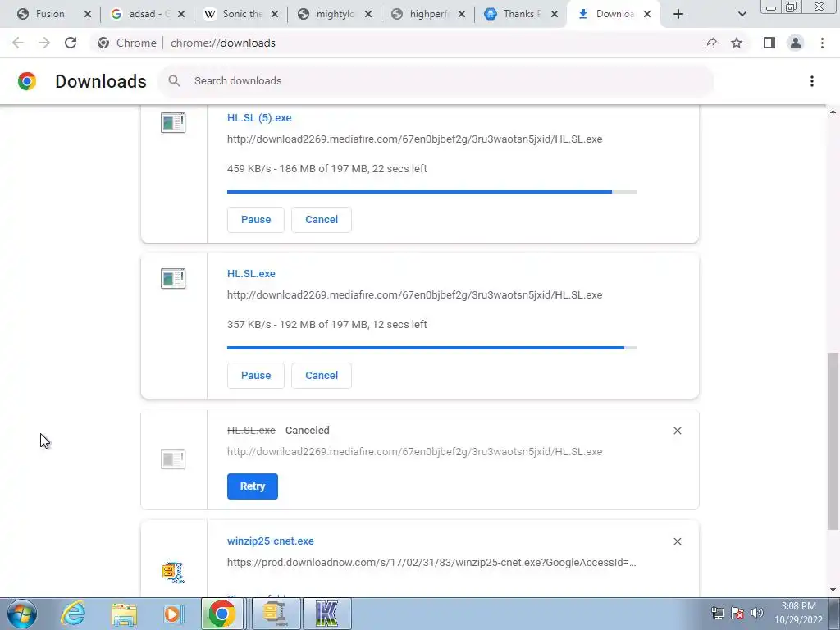Switch to the Fusion tab
The image size is (840, 630).
[50, 14]
